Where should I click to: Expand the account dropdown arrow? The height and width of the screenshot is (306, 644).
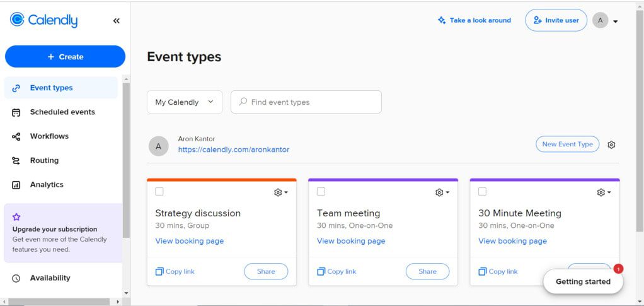click(x=615, y=21)
